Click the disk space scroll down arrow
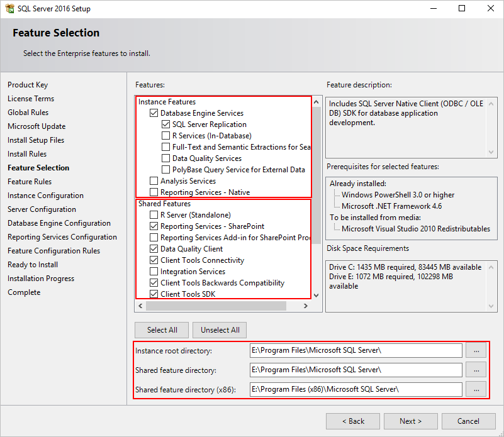 tap(491, 306)
